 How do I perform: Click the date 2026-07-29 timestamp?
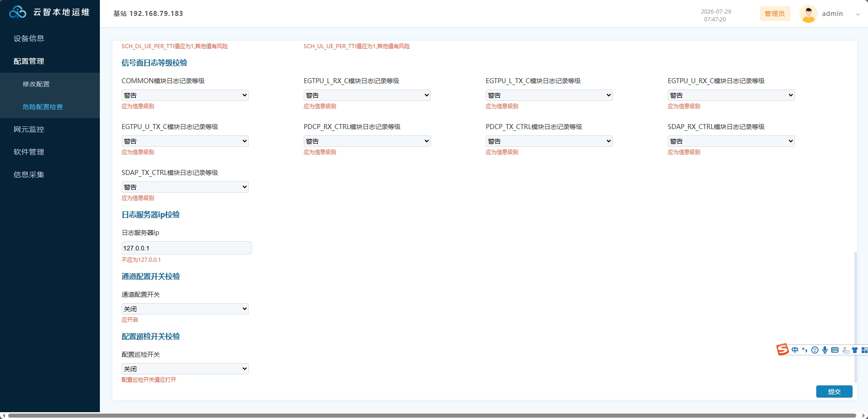(716, 12)
